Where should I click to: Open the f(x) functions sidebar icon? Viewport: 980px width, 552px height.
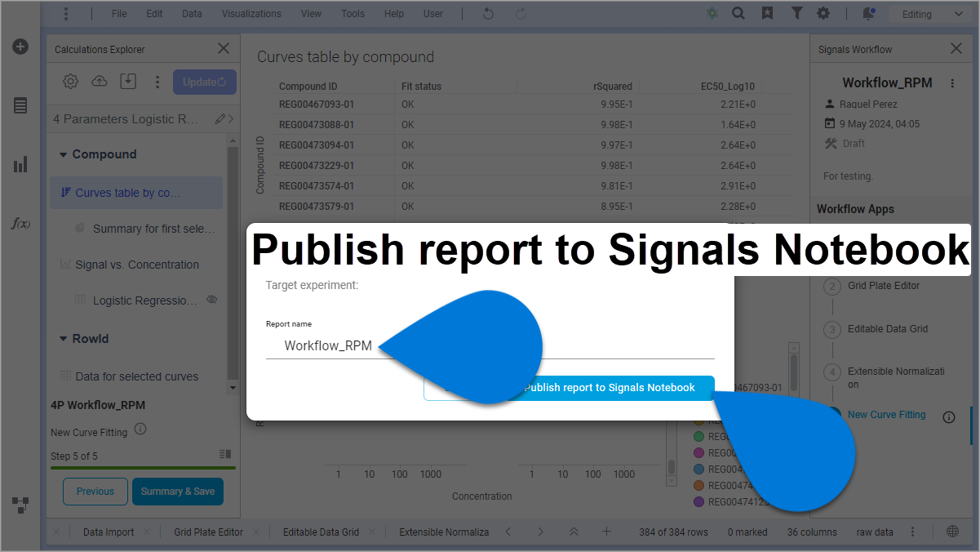[20, 223]
